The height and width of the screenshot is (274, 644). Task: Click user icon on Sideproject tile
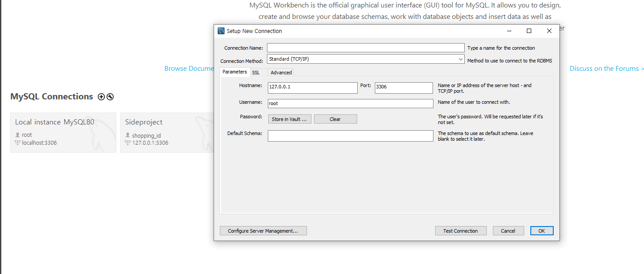pos(128,135)
